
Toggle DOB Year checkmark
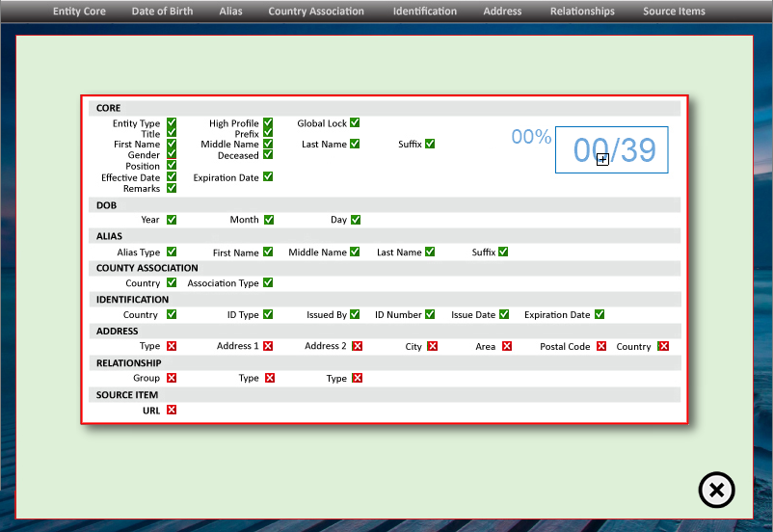click(x=171, y=220)
